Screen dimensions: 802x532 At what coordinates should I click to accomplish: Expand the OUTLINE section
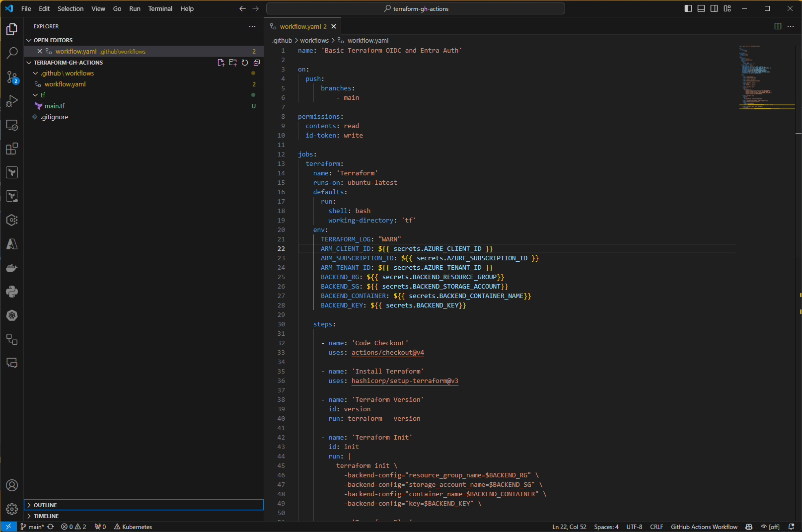click(x=45, y=505)
